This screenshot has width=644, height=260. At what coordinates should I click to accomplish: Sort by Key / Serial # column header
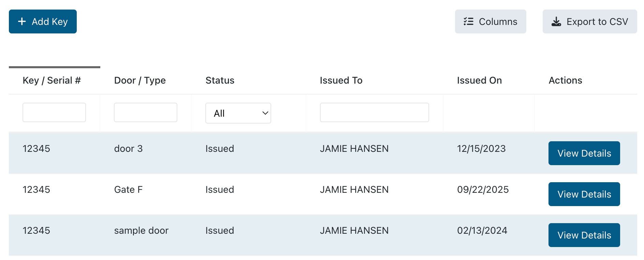click(x=52, y=81)
